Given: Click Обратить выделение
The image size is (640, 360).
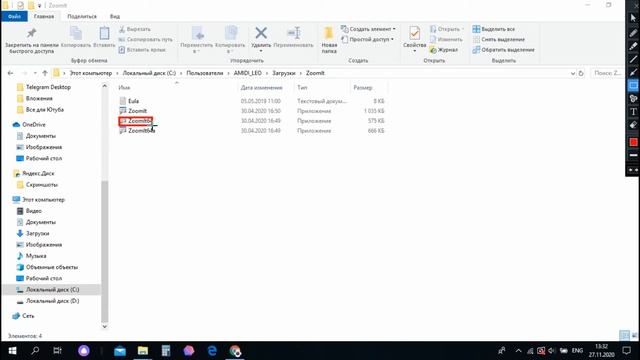Looking at the screenshot, I should pos(503,50).
